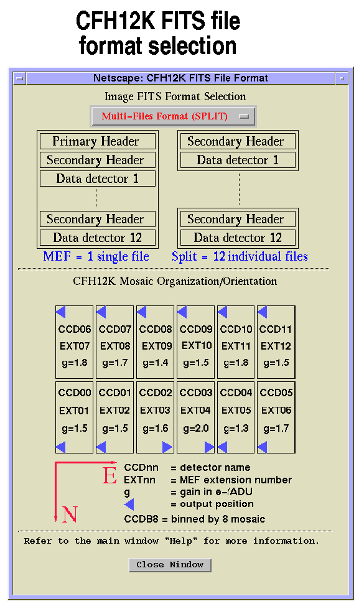Click the CCD11 output position arrow
The height and width of the screenshot is (609, 364).
tap(262, 312)
